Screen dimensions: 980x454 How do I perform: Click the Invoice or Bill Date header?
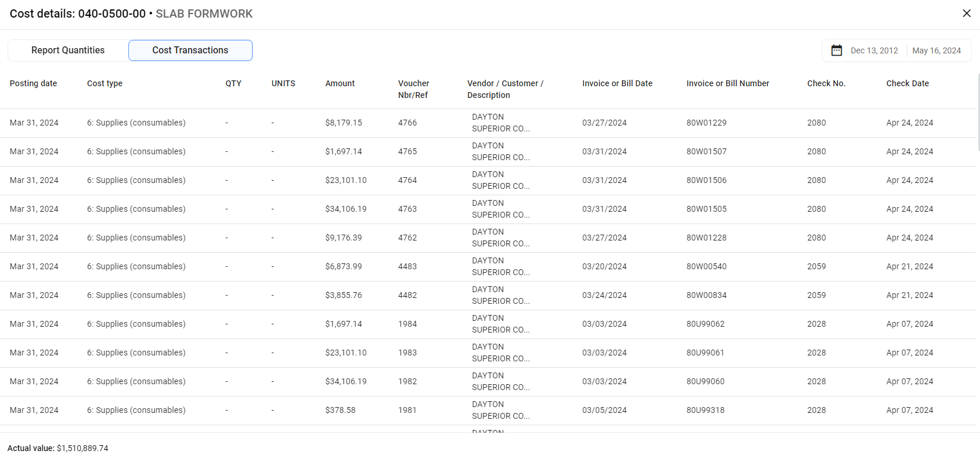617,83
